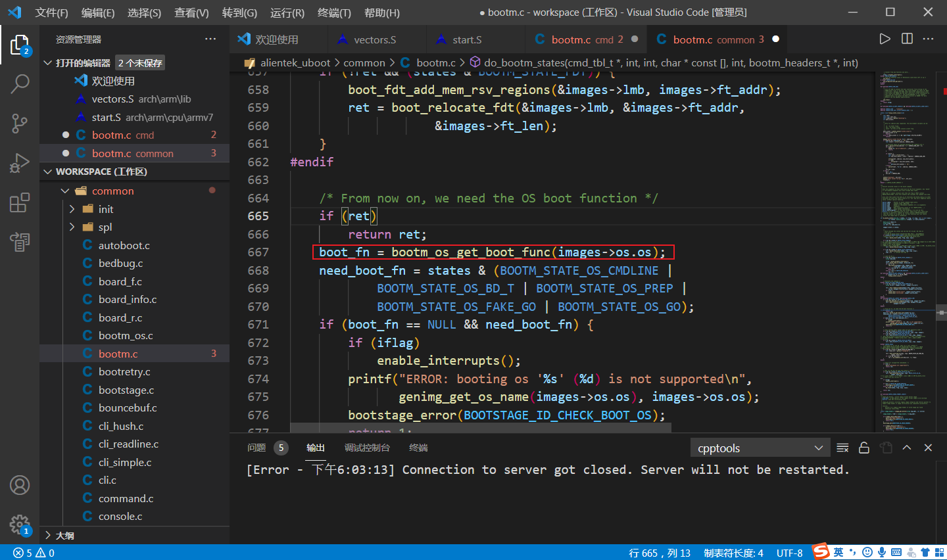
Task: Collapse the Open Editors section
Action: click(47, 63)
